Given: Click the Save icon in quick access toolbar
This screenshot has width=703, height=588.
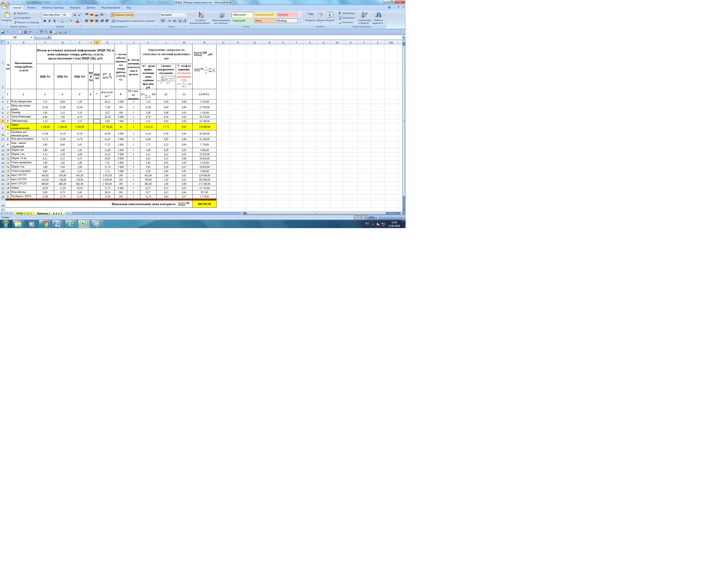Looking at the screenshot, I should click(3, 32).
